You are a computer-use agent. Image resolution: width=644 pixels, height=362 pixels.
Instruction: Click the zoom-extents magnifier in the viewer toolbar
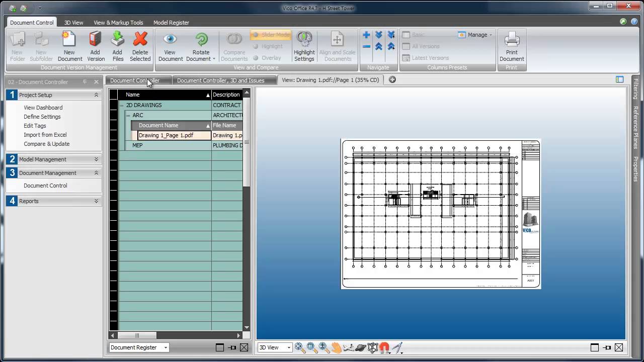click(300, 347)
